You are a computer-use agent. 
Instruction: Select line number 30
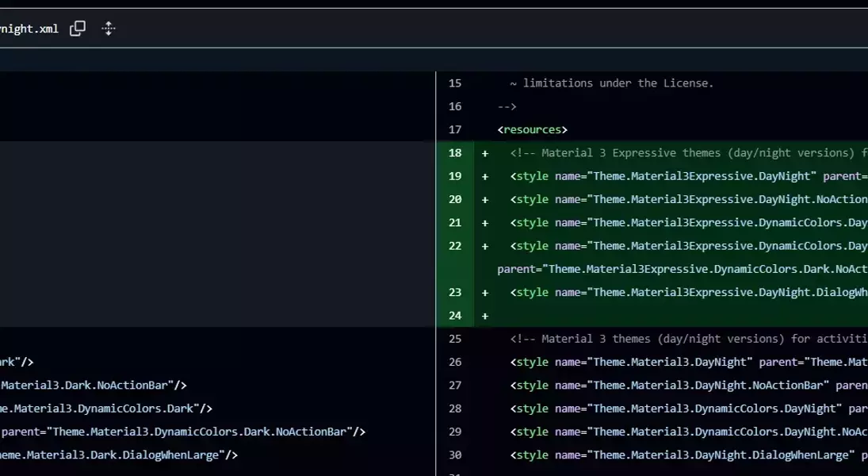tap(455, 455)
